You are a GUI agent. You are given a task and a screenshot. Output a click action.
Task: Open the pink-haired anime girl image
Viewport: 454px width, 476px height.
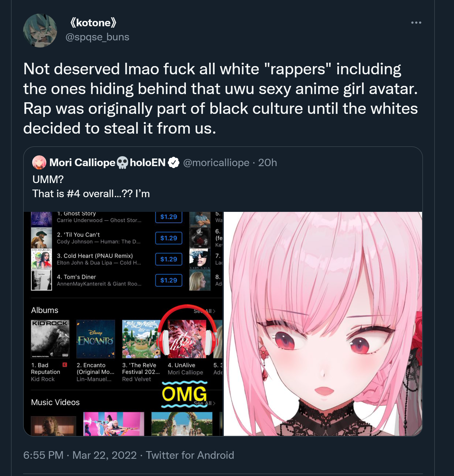(323, 324)
